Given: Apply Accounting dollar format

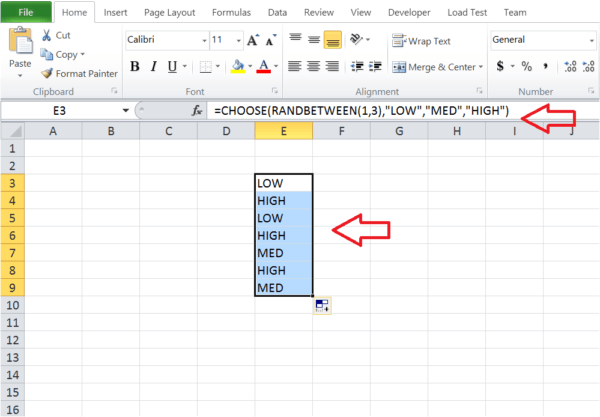Looking at the screenshot, I should pyautogui.click(x=500, y=66).
